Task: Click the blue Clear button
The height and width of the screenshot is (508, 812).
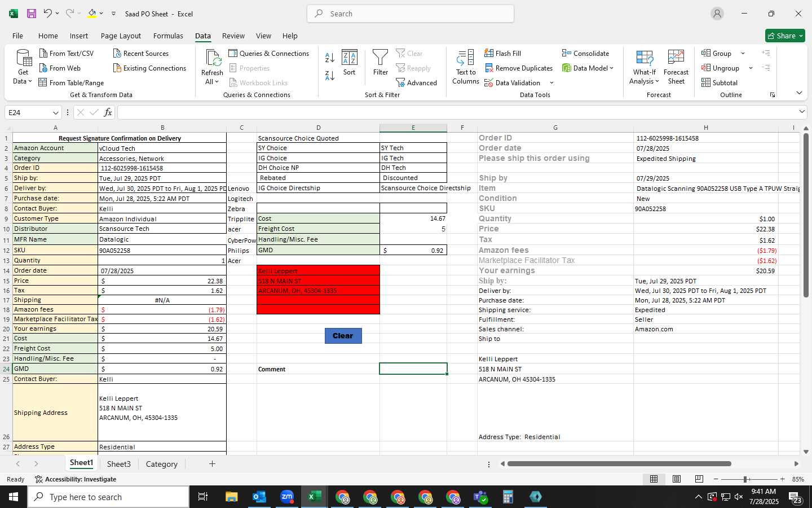Action: point(343,335)
